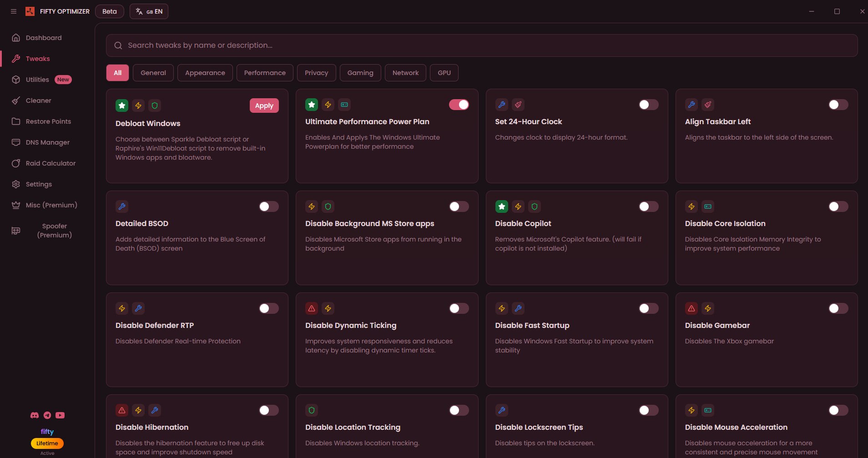Select the Tweaks wrench icon in the sidebar

(x=16, y=59)
